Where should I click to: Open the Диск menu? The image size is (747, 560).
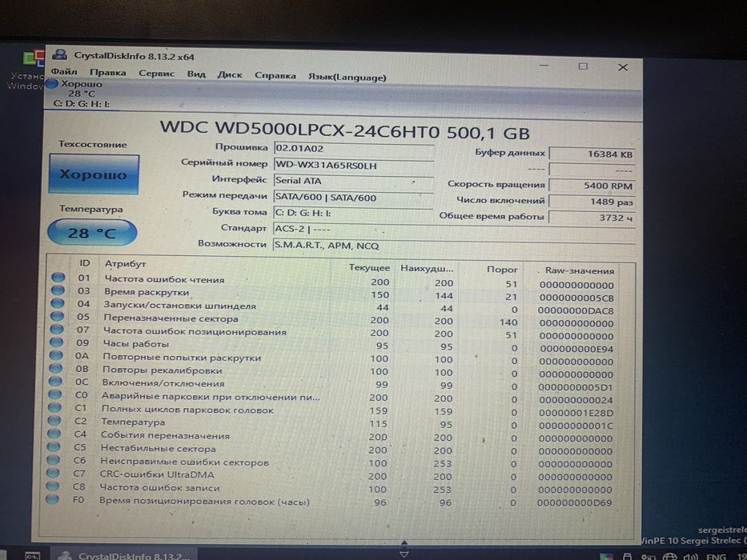(230, 74)
